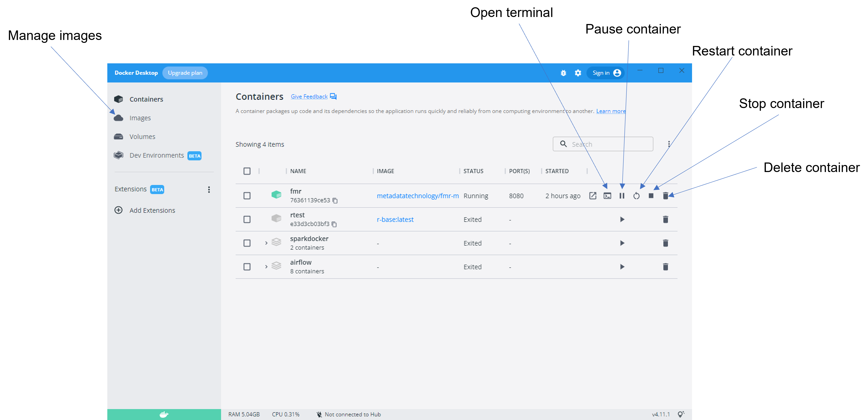This screenshot has height=420, width=868.
Task: Select the fmr container checkbox
Action: (247, 196)
